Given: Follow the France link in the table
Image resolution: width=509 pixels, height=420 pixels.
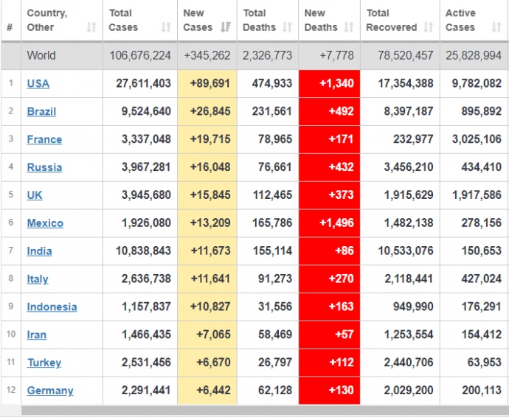Looking at the screenshot, I should click(x=44, y=139).
